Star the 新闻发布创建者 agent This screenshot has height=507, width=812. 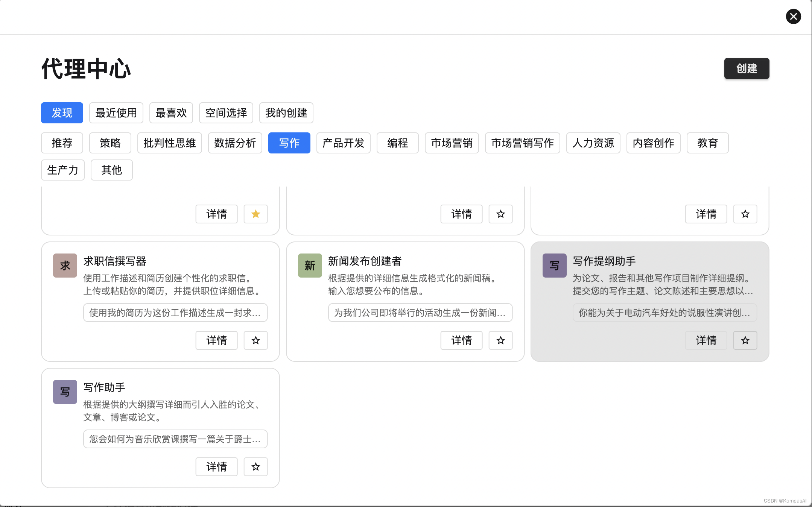tap(500, 340)
